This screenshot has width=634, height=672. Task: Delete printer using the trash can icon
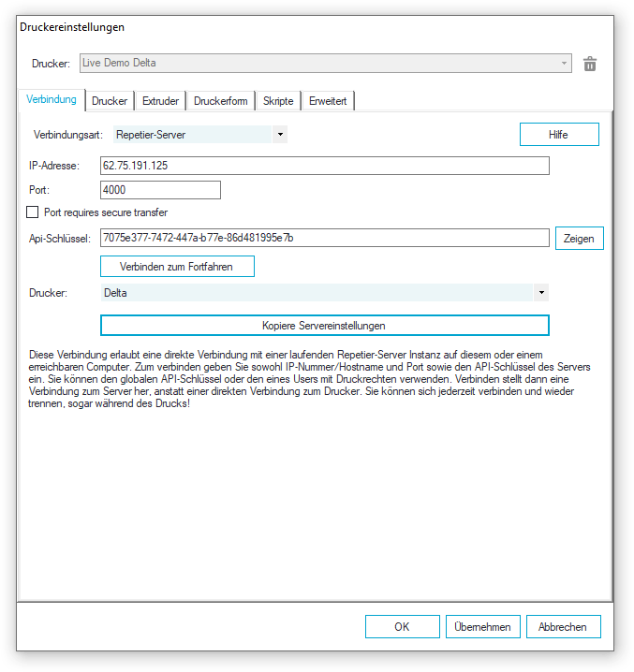(590, 64)
